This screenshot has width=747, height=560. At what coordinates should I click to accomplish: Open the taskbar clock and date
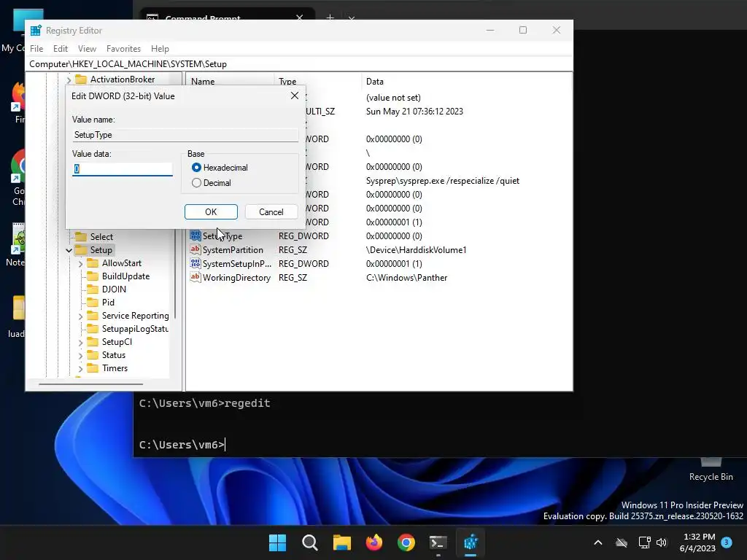pyautogui.click(x=698, y=542)
